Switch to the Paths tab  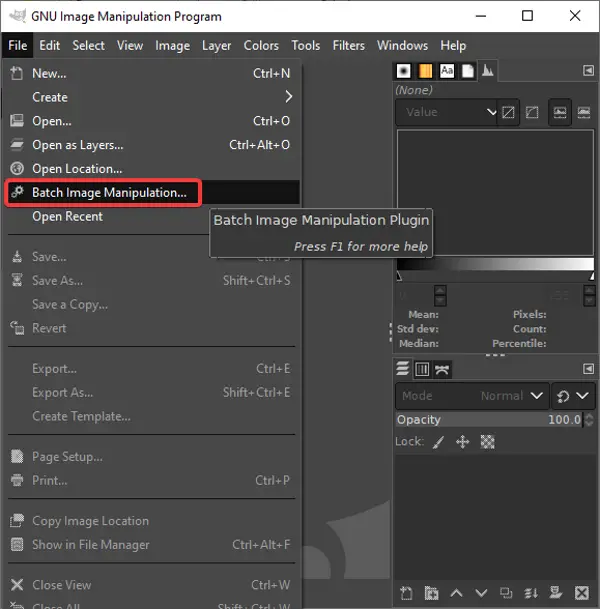(442, 369)
